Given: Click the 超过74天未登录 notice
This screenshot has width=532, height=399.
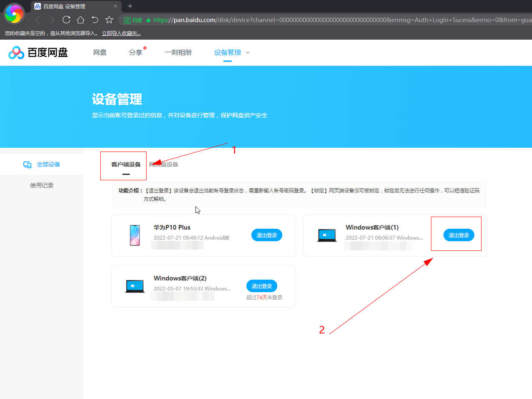Looking at the screenshot, I should 264,298.
